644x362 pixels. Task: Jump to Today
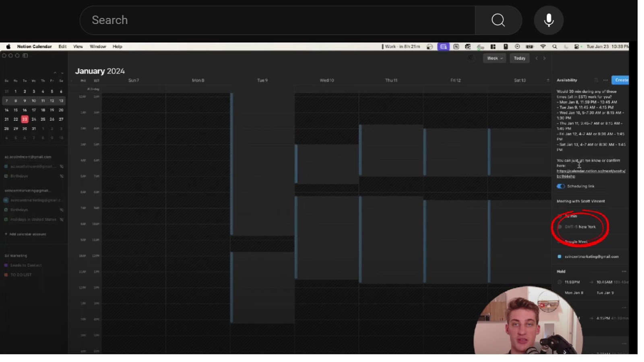(520, 58)
